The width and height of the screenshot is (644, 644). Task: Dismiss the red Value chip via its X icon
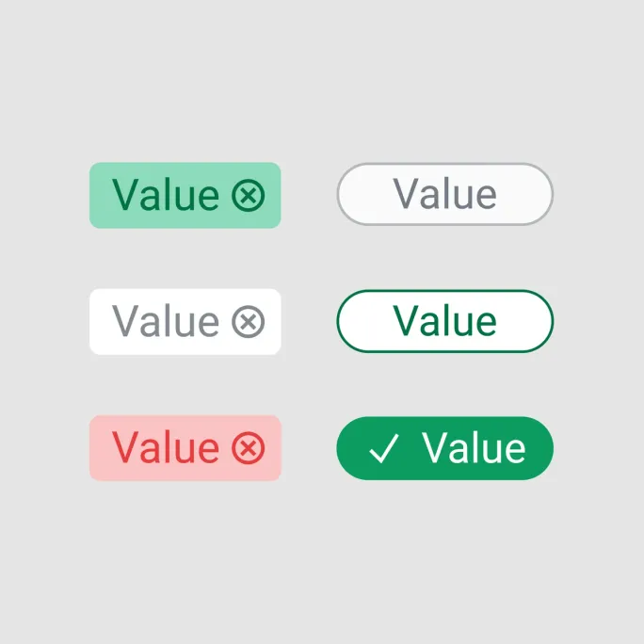click(248, 447)
